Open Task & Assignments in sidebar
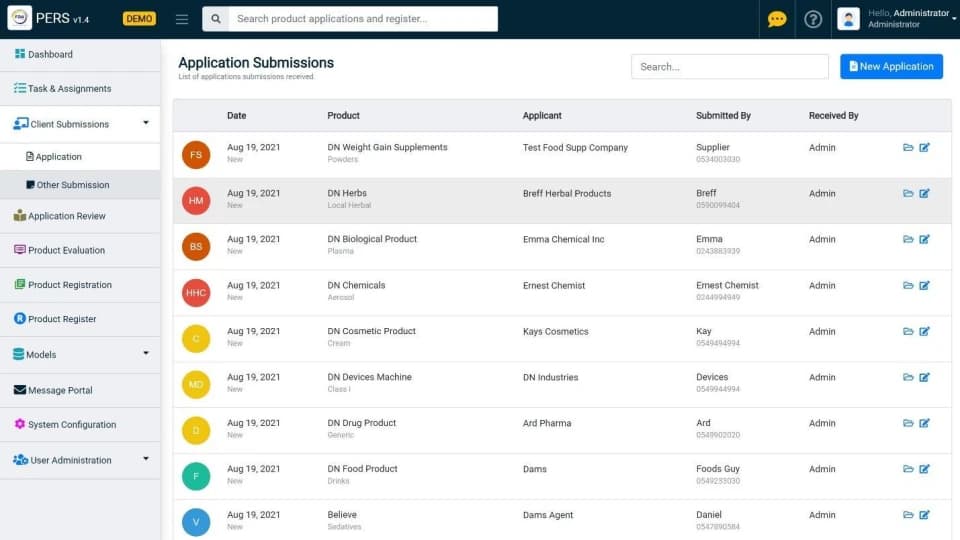This screenshot has width=960, height=540. tap(80, 89)
